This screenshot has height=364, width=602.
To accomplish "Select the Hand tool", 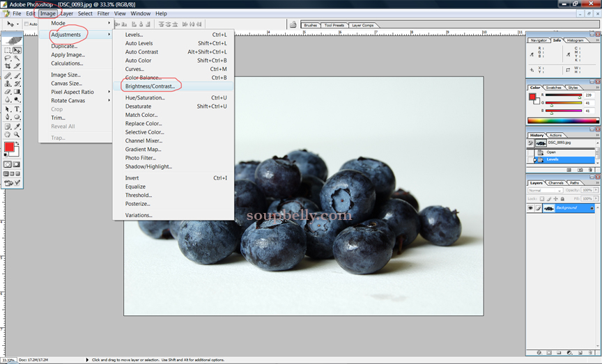I will pos(7,134).
